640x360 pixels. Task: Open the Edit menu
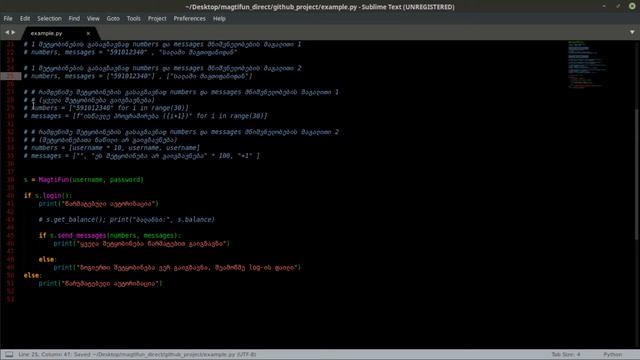click(25, 18)
